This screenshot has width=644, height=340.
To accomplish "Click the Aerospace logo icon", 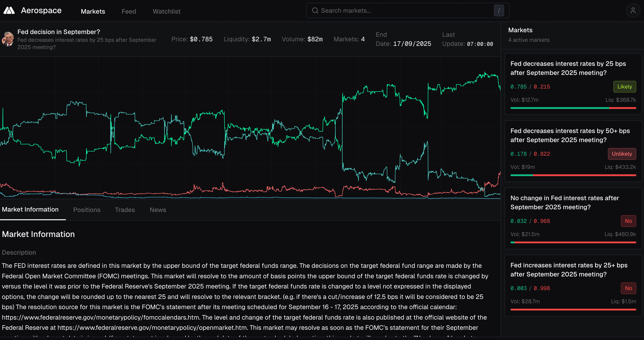I will click(x=9, y=10).
